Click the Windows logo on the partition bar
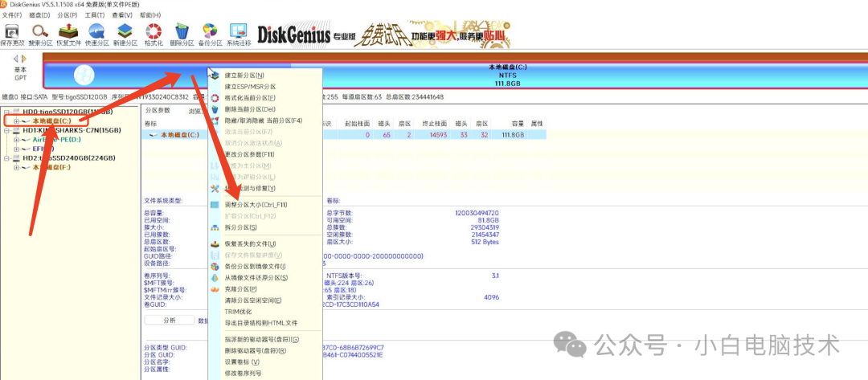 [84, 75]
